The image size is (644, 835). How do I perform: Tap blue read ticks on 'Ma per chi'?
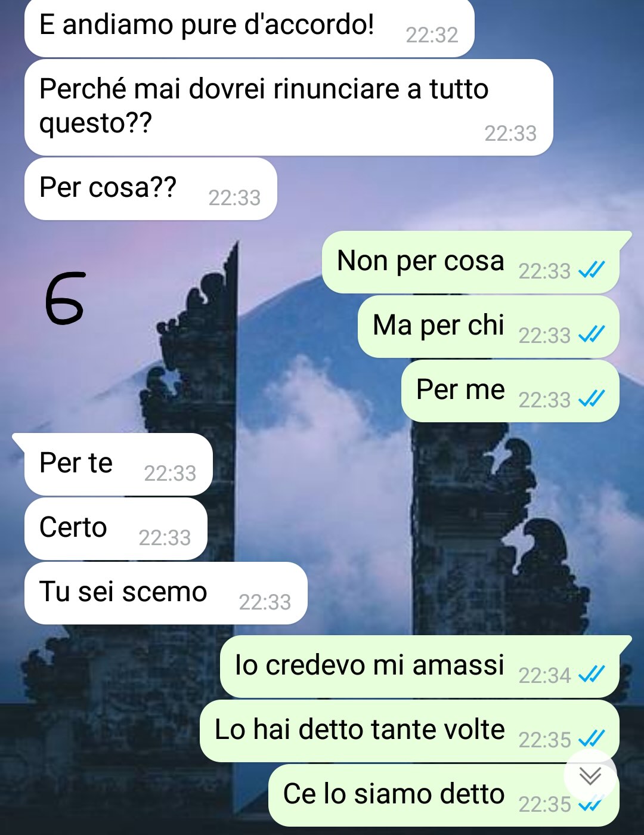[x=592, y=335]
